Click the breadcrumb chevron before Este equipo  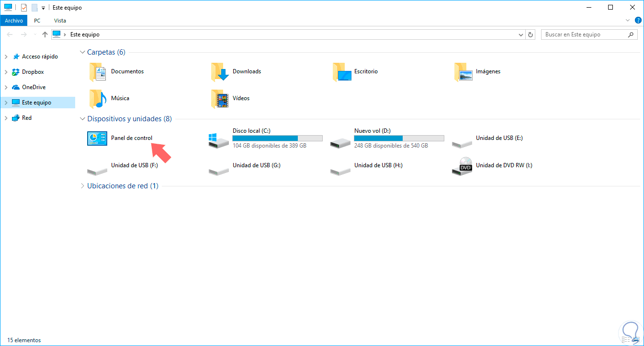coord(66,35)
